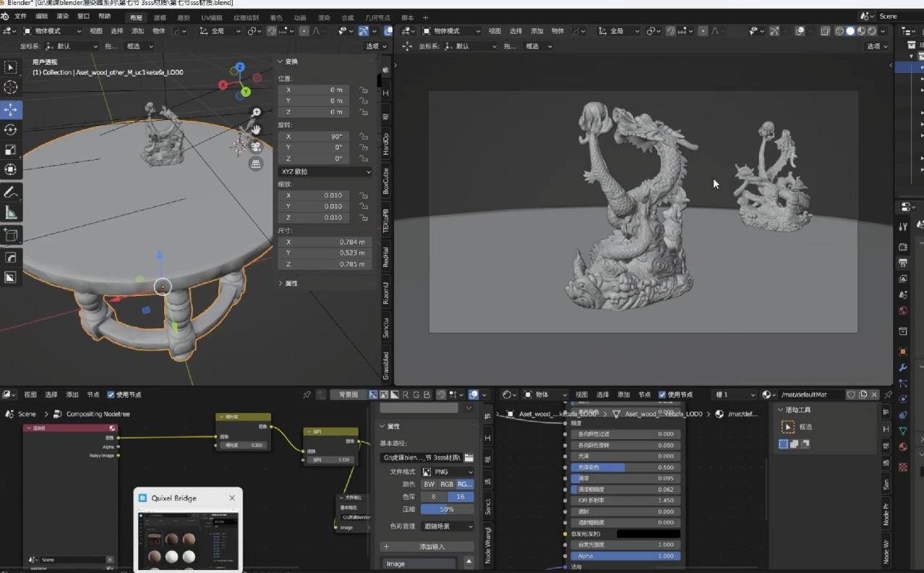Open the XYZ 欧拉 rotation mode dropdown
The height and width of the screenshot is (573, 924).
tap(325, 171)
